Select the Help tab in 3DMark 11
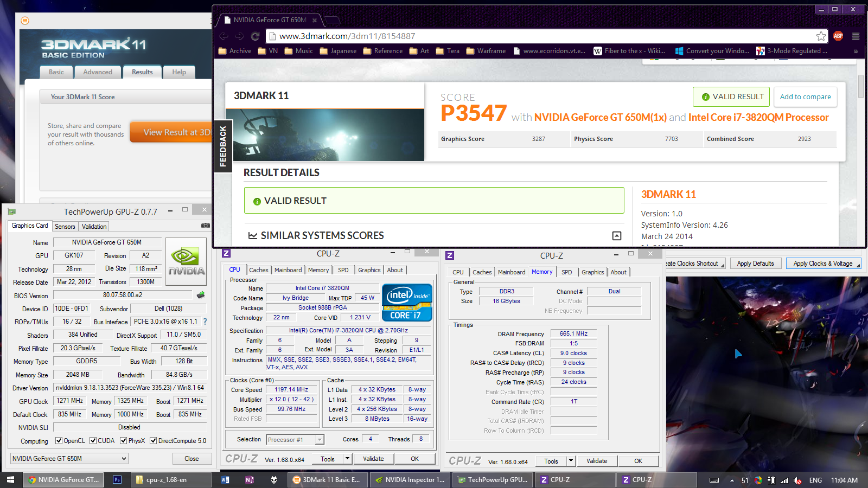Viewport: 868px width, 488px height. pos(179,72)
